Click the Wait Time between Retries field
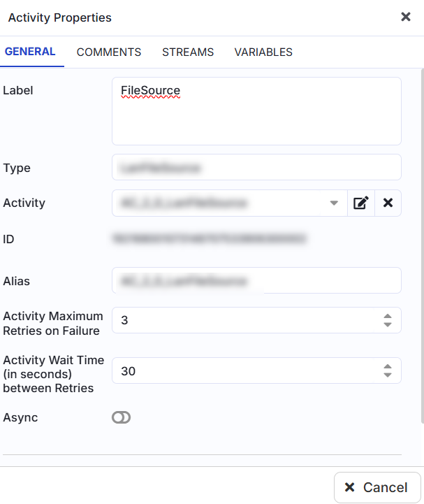Screen dimensions: 424x504 256,370
